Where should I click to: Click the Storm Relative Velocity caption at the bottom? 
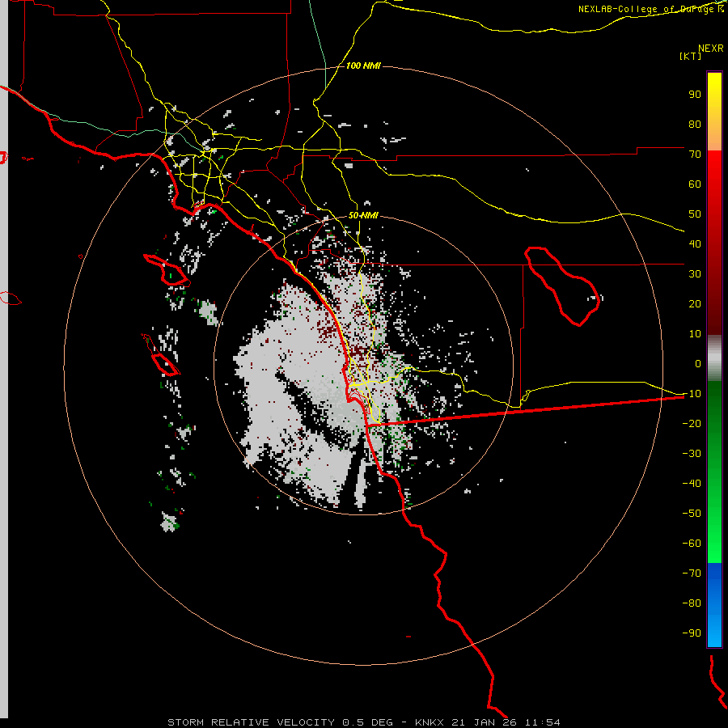363,722
